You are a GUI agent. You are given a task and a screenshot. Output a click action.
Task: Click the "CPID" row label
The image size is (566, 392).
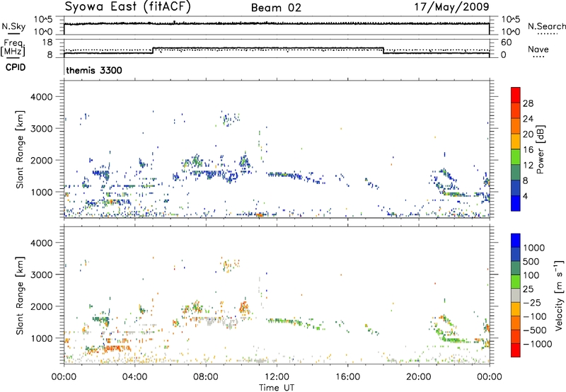click(x=16, y=67)
